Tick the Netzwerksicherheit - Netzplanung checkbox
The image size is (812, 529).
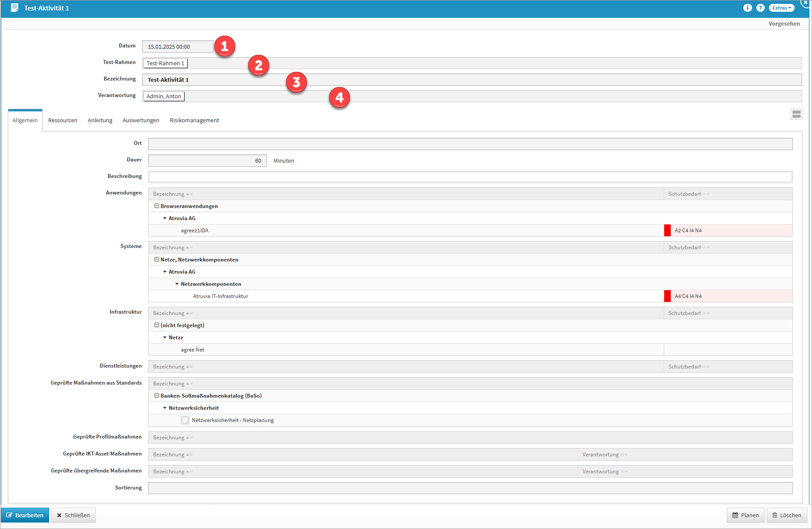click(x=185, y=420)
